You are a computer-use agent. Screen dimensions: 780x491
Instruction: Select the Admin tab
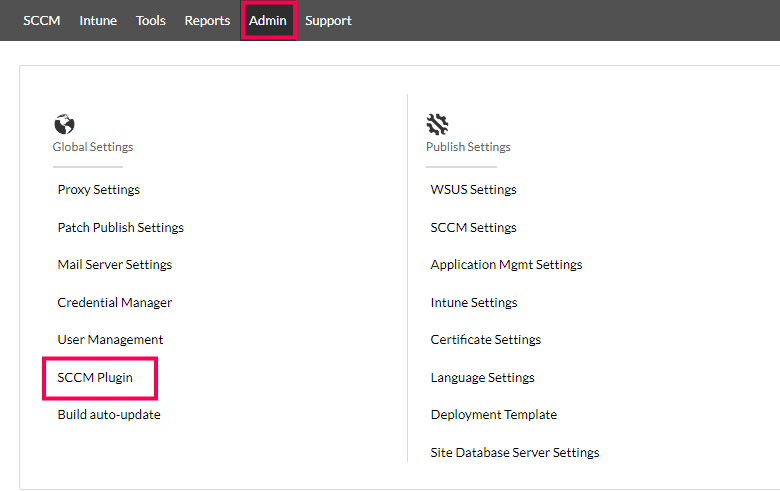pyautogui.click(x=268, y=20)
